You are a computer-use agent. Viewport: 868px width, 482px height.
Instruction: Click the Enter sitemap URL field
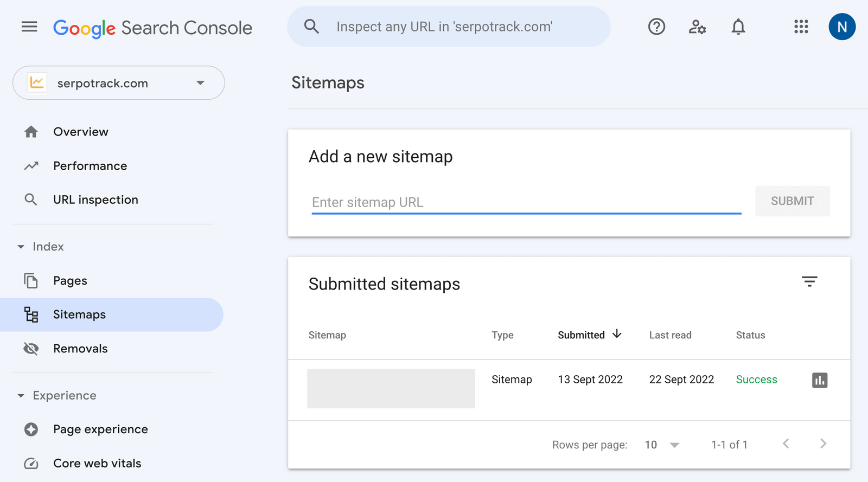tap(526, 202)
